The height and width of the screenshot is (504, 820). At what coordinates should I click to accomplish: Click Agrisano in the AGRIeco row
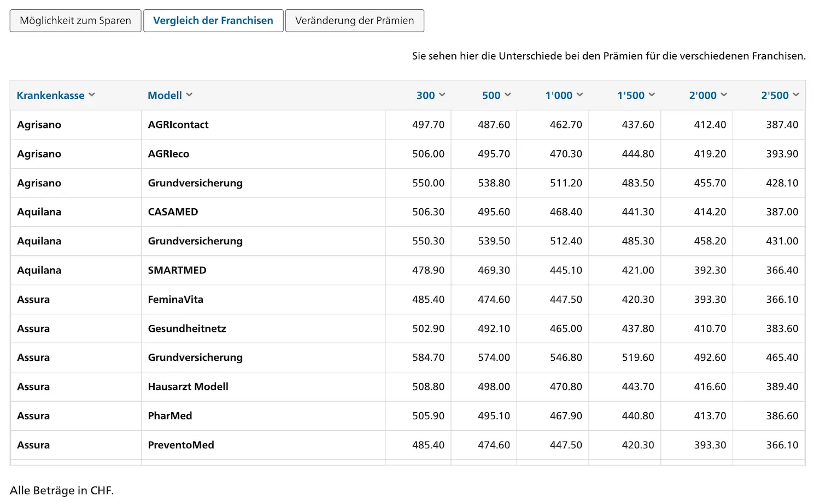pos(39,154)
